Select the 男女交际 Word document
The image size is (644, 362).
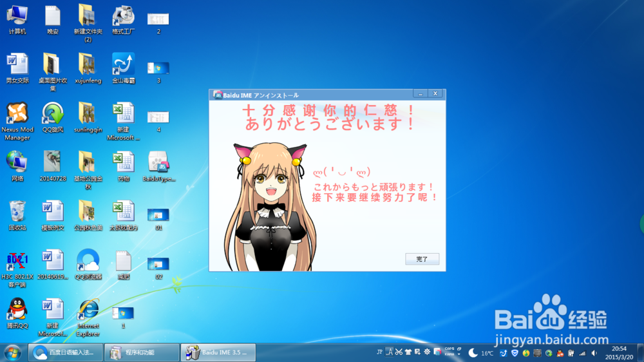pyautogui.click(x=17, y=69)
